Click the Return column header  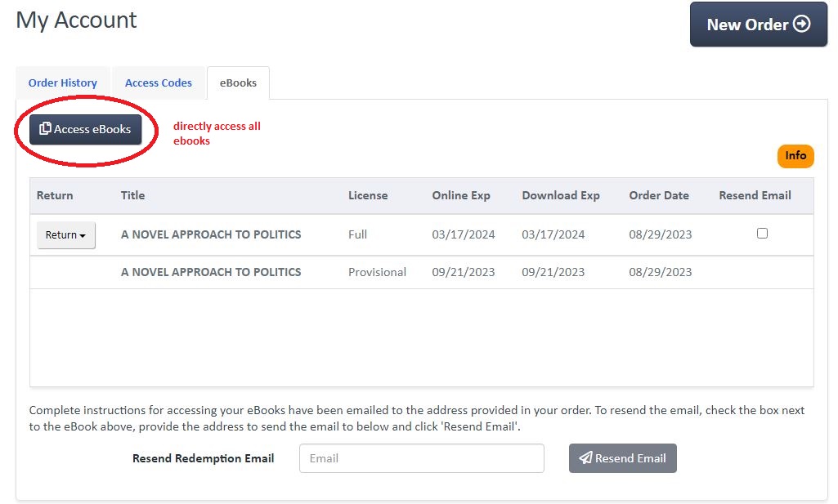(55, 195)
